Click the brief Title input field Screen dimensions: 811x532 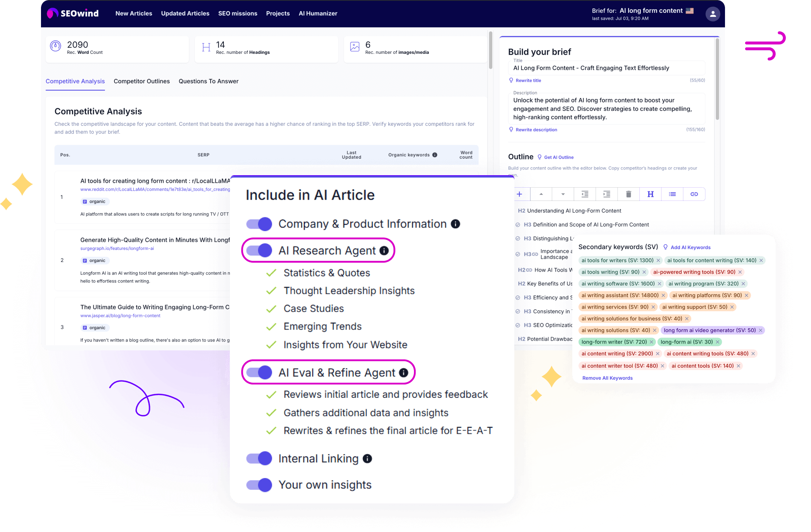pos(607,68)
